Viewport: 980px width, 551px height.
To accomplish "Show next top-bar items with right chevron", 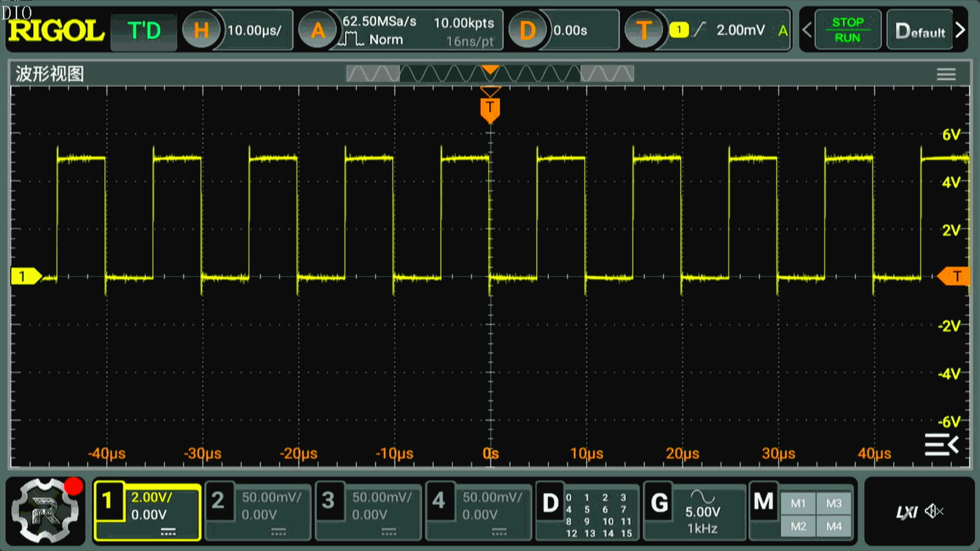I will click(x=960, y=30).
